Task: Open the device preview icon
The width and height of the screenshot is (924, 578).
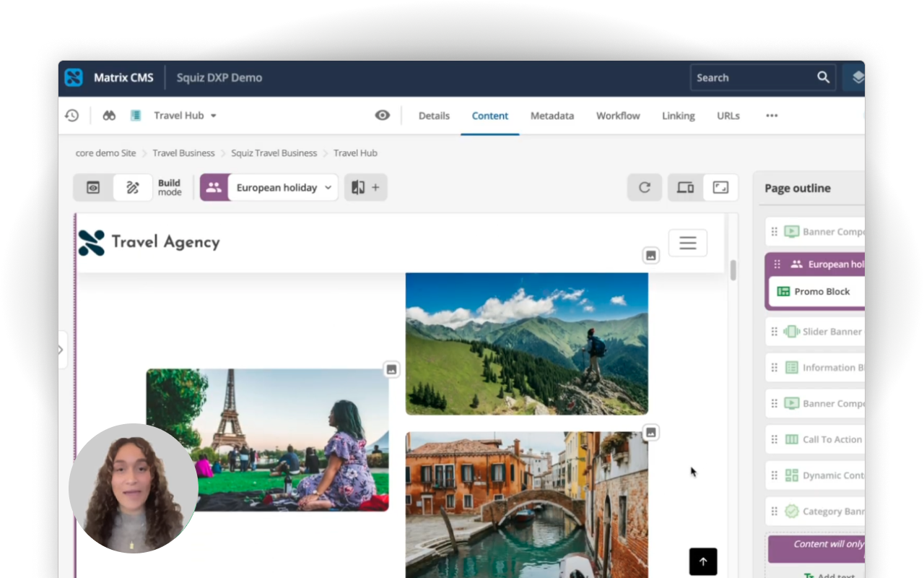Action: point(684,186)
